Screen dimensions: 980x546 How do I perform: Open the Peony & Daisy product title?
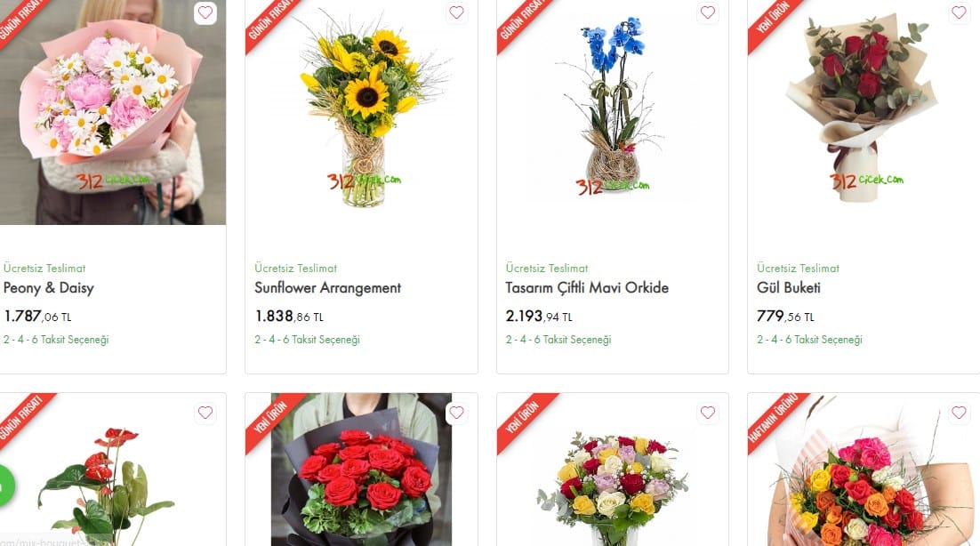(49, 288)
